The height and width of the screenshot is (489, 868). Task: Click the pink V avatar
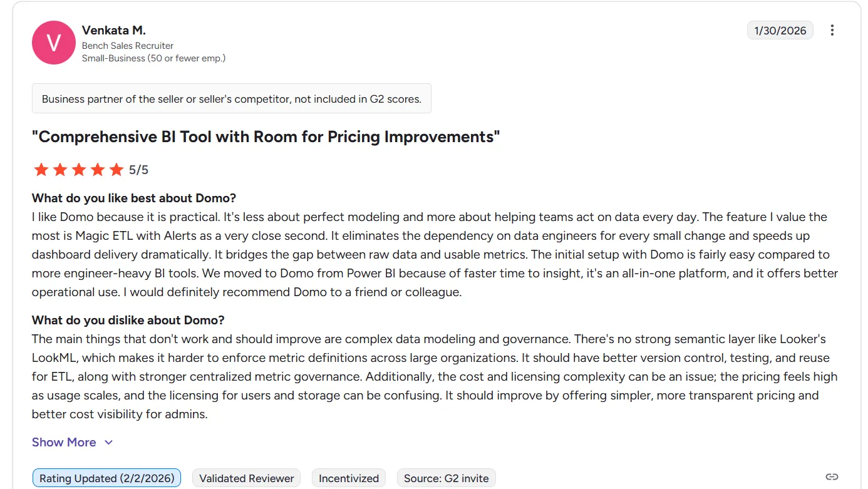(54, 43)
